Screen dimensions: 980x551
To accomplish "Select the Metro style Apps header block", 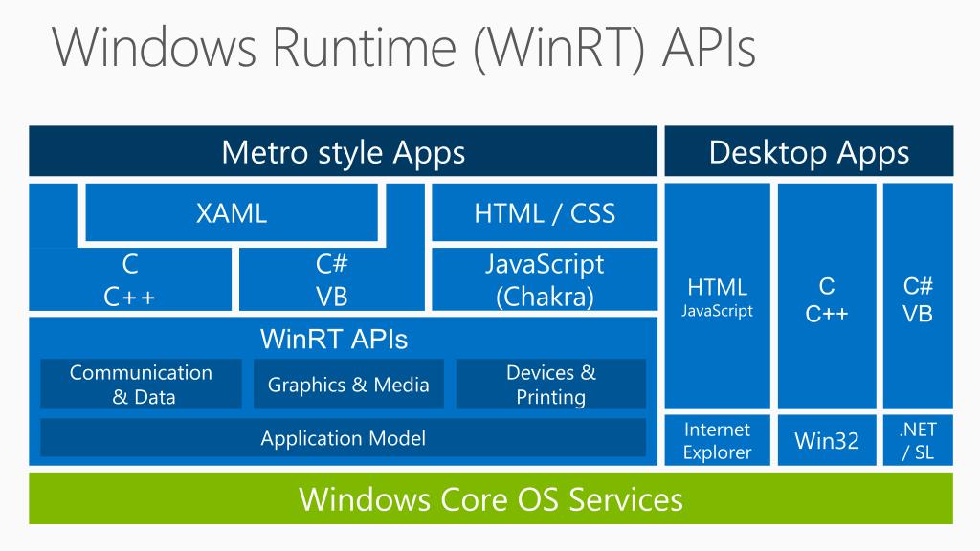I will [344, 151].
